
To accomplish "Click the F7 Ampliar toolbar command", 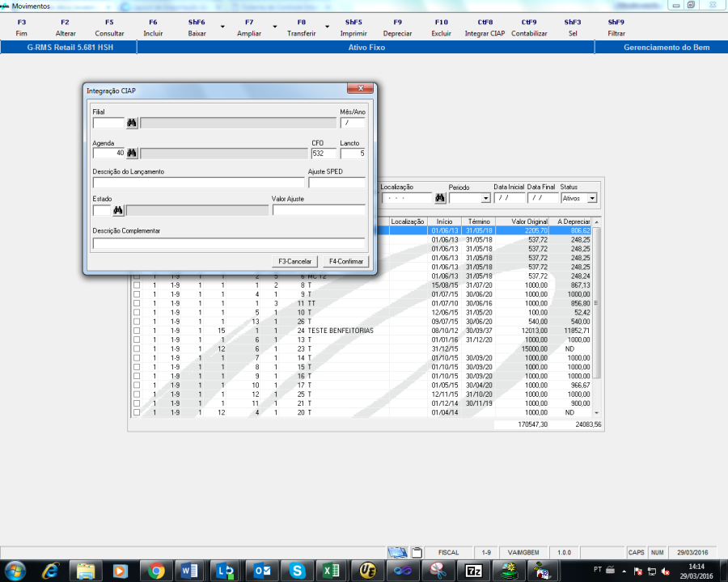I will [x=249, y=27].
